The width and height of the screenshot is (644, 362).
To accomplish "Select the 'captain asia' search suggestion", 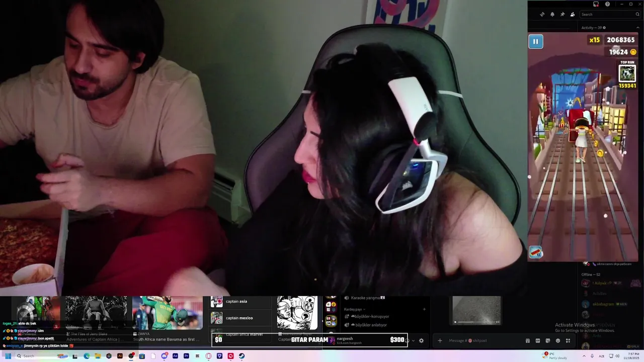I will coord(240,302).
